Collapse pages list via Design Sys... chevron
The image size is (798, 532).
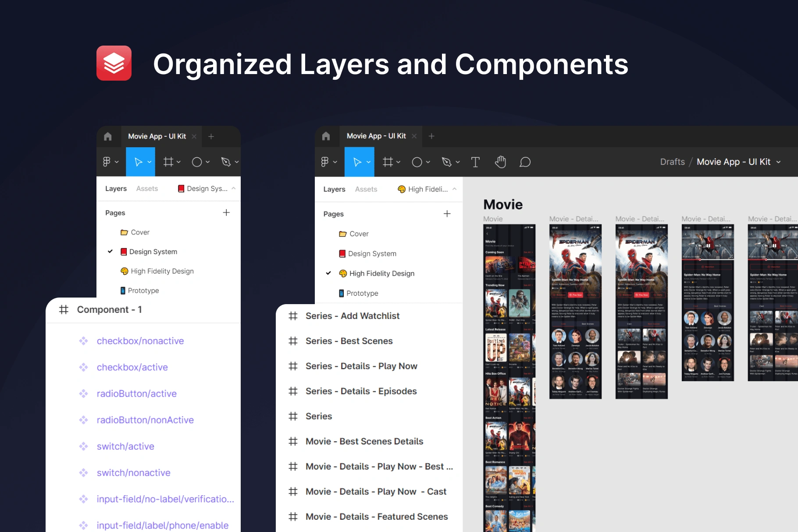click(x=234, y=188)
